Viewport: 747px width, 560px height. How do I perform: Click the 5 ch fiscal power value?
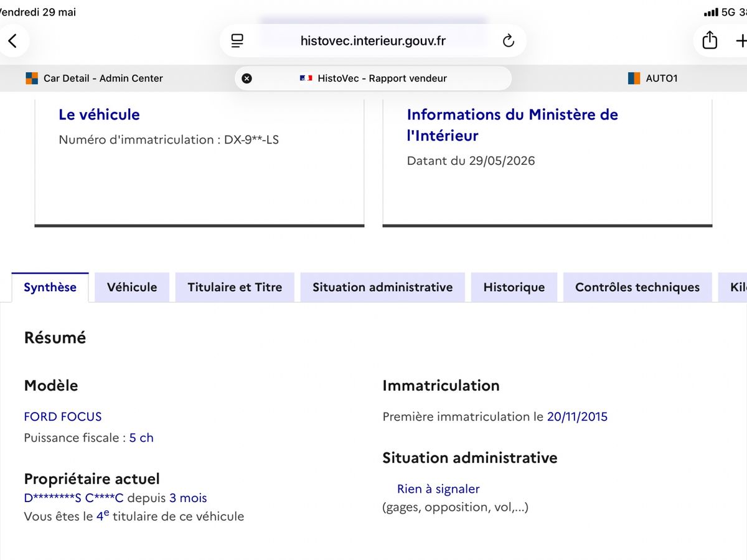141,437
